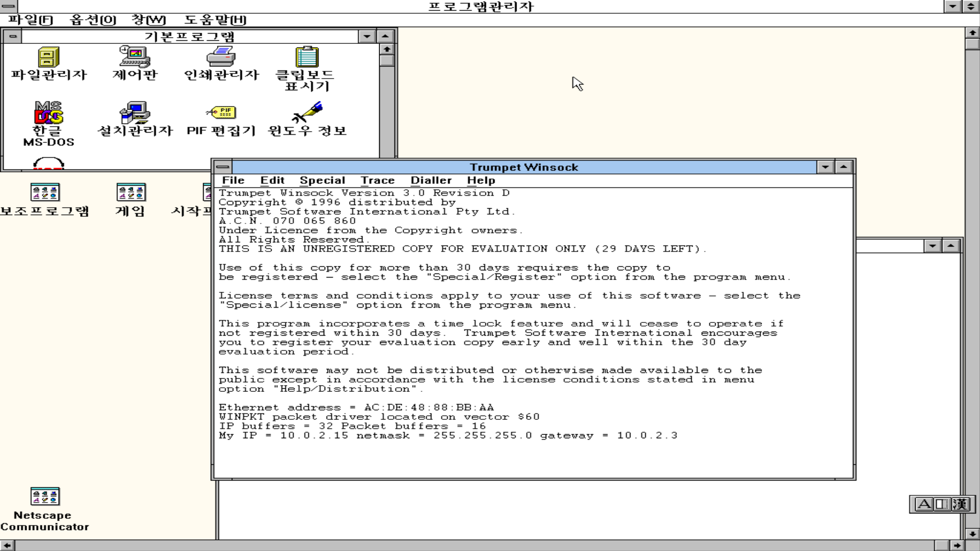Image resolution: width=980 pixels, height=551 pixels.
Task: Click 기본프로그램 scrollbar up arrow
Action: (x=387, y=49)
